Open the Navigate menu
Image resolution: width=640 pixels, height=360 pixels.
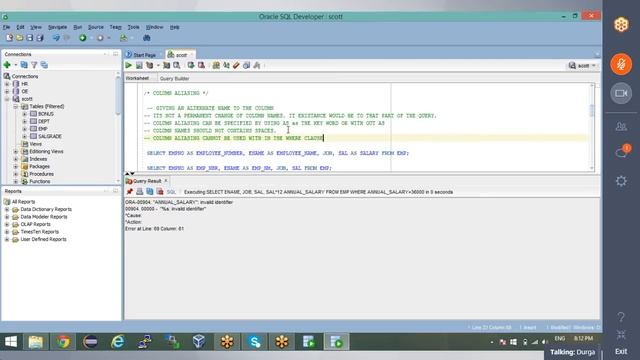[x=58, y=27]
